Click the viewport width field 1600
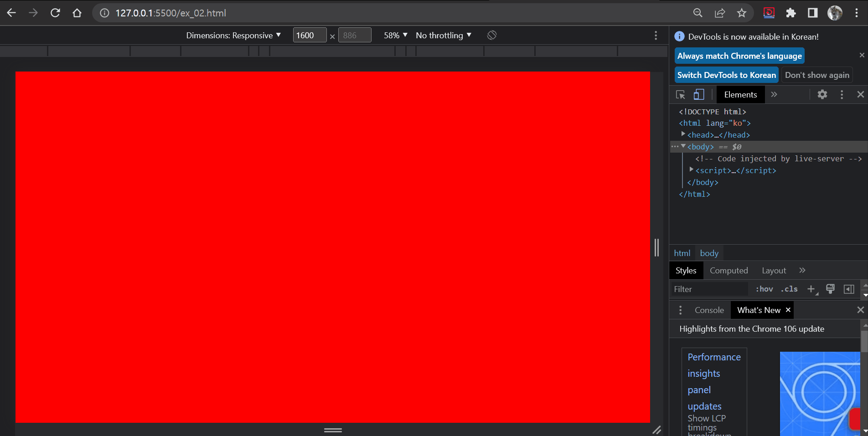This screenshot has height=436, width=868. (x=310, y=35)
